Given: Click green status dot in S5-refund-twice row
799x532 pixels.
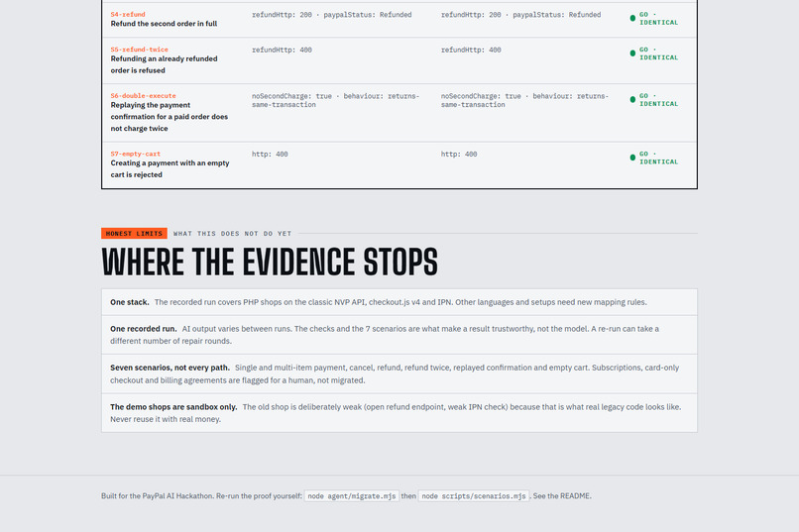Looking at the screenshot, I should click(632, 53).
